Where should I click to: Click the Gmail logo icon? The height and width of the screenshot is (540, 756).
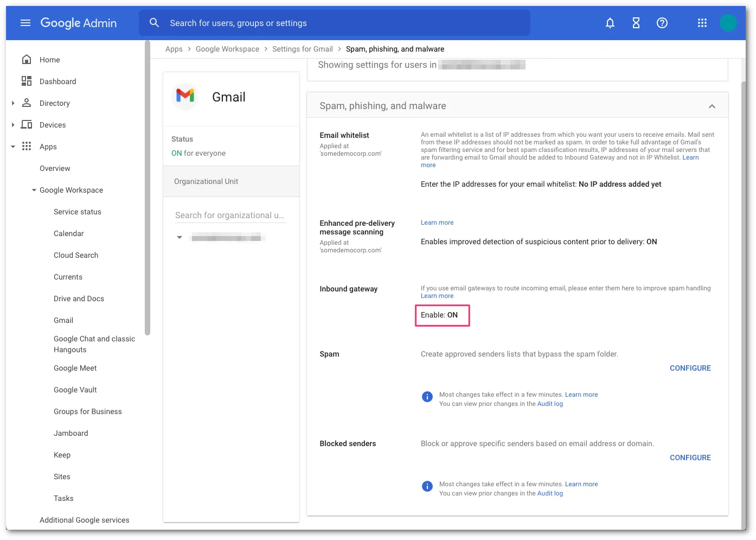[185, 97]
